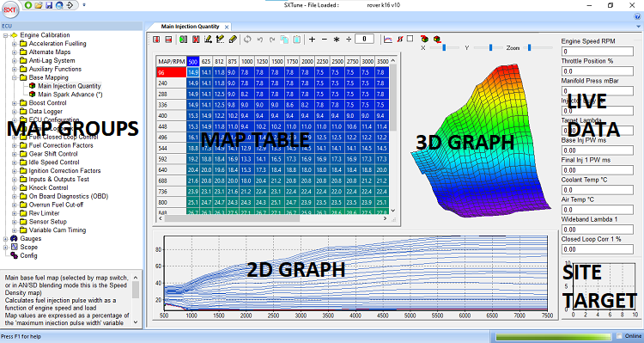Save with the floppy disk icon
Screen dimensions: 644x343
coord(49,5)
